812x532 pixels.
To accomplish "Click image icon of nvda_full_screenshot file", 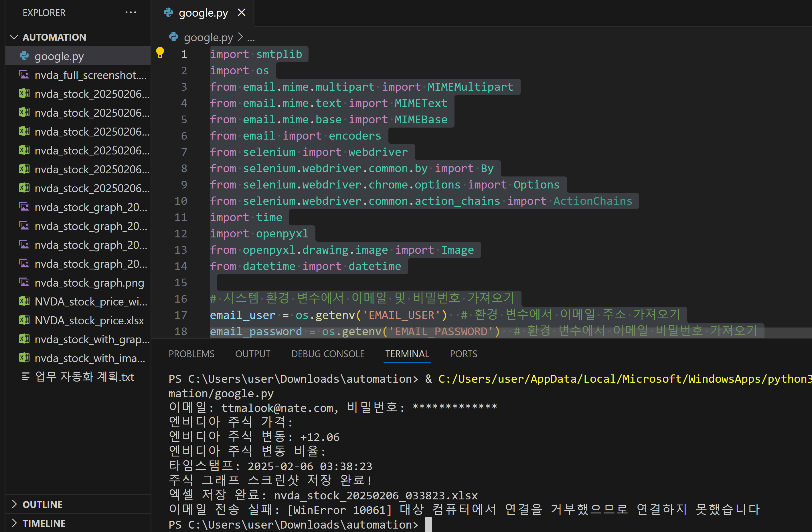I will click(24, 75).
